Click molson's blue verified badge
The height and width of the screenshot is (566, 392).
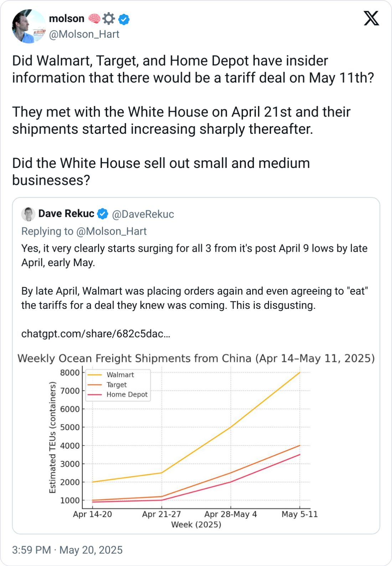point(124,19)
